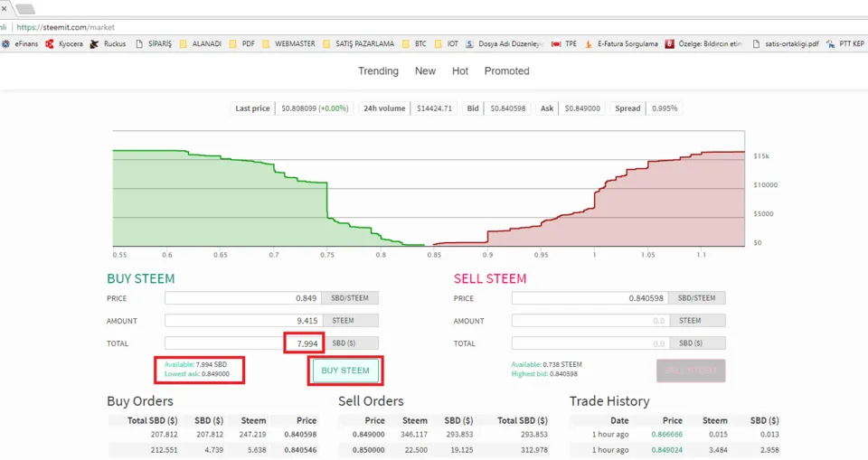
Task: Select buy order priced 0.840598
Action: coord(213,435)
